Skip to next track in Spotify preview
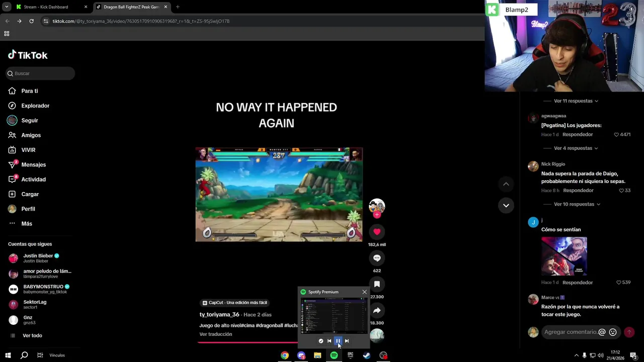 pyautogui.click(x=347, y=341)
